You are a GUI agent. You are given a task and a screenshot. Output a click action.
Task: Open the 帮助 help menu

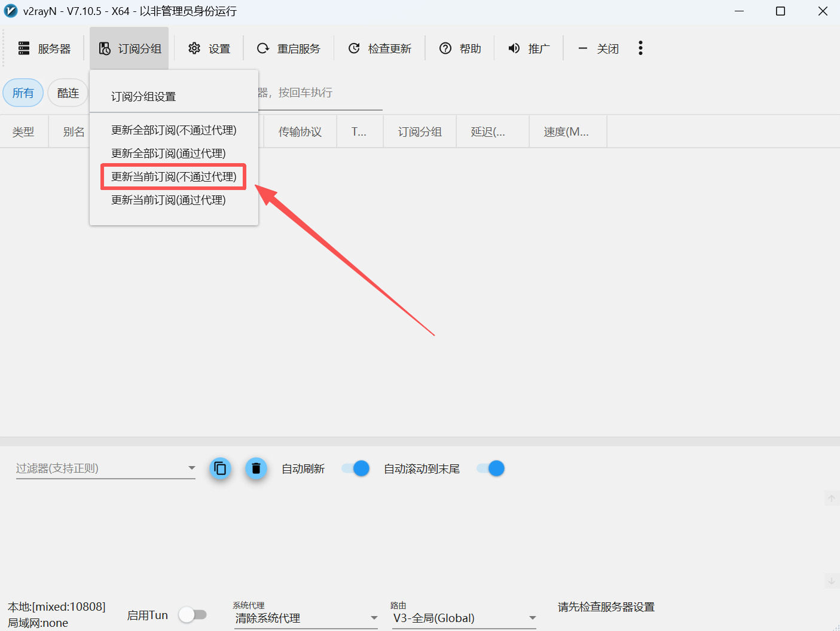tap(460, 48)
